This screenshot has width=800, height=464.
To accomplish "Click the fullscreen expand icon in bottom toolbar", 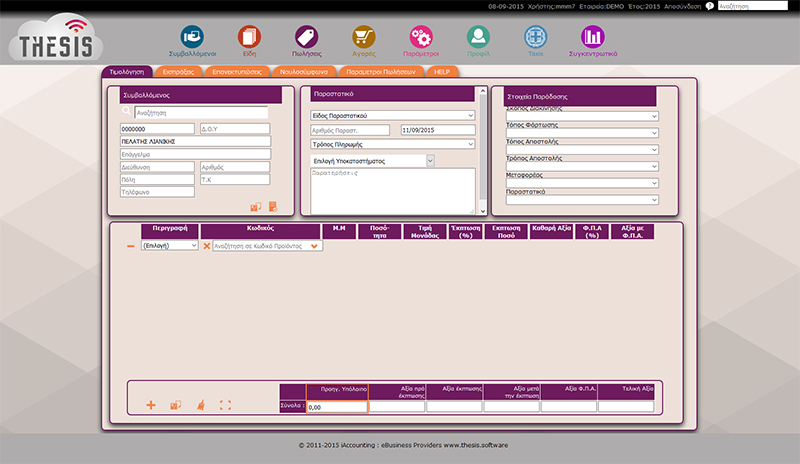I will click(224, 405).
